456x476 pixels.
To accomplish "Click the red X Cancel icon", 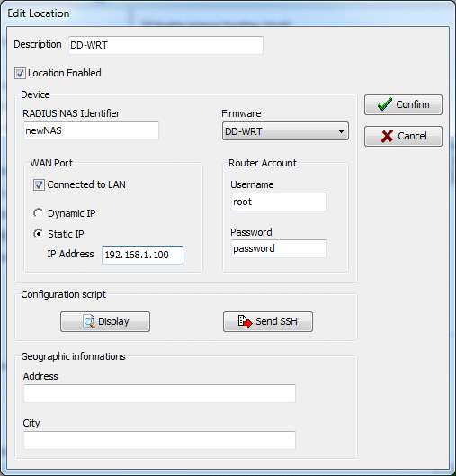I will [x=387, y=136].
